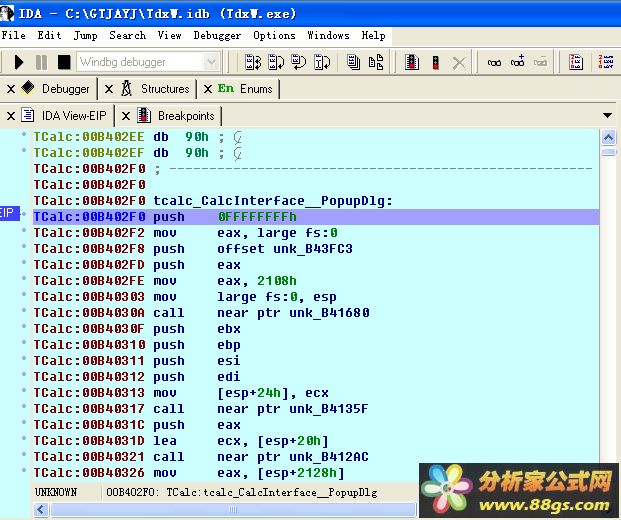Start the process with the play button
This screenshot has height=520, width=621.
[x=18, y=62]
